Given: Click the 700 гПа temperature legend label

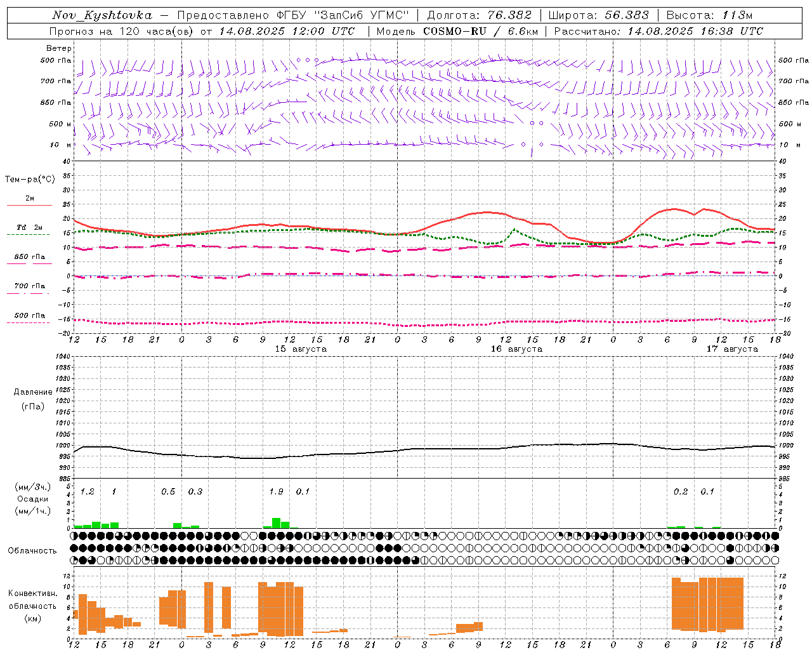Looking at the screenshot, I should click(30, 286).
